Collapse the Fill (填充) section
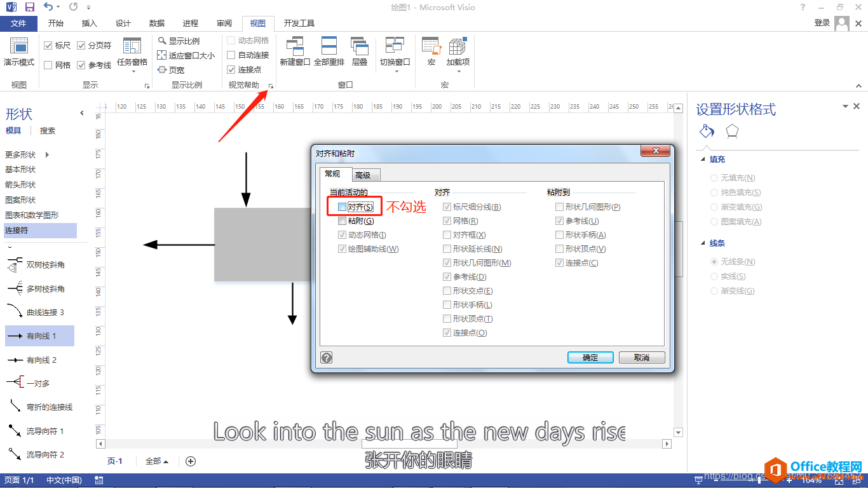 [x=703, y=159]
